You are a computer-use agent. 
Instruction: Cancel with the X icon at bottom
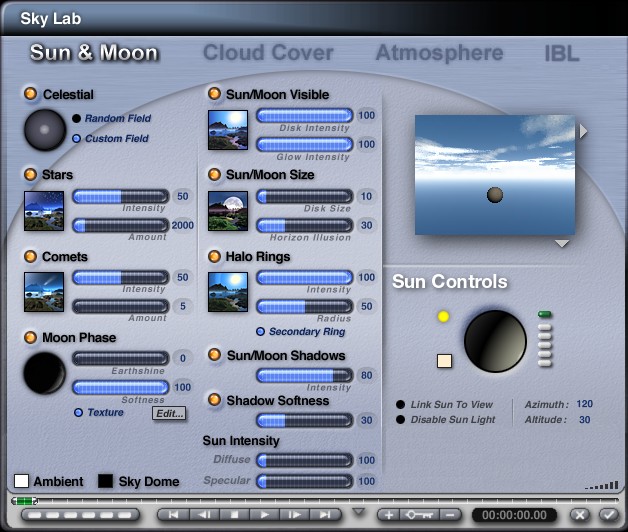pos(579,514)
